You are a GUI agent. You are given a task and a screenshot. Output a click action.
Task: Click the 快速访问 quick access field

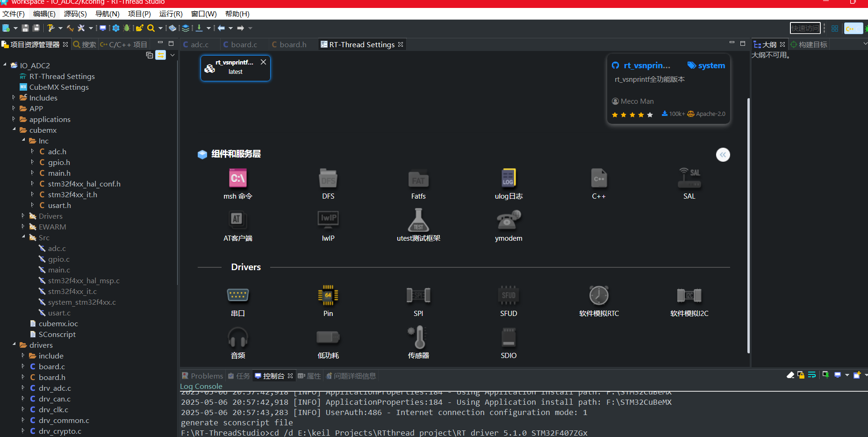pyautogui.click(x=805, y=29)
